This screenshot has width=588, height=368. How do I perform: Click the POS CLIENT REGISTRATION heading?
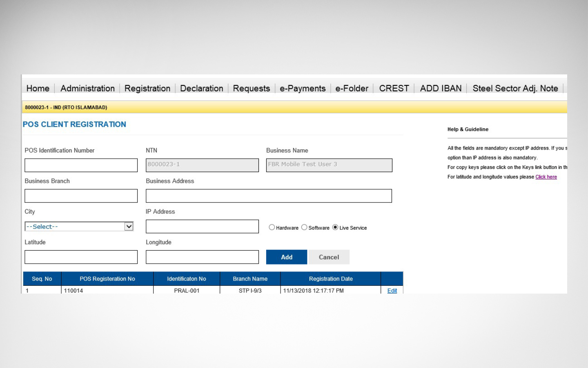[74, 124]
